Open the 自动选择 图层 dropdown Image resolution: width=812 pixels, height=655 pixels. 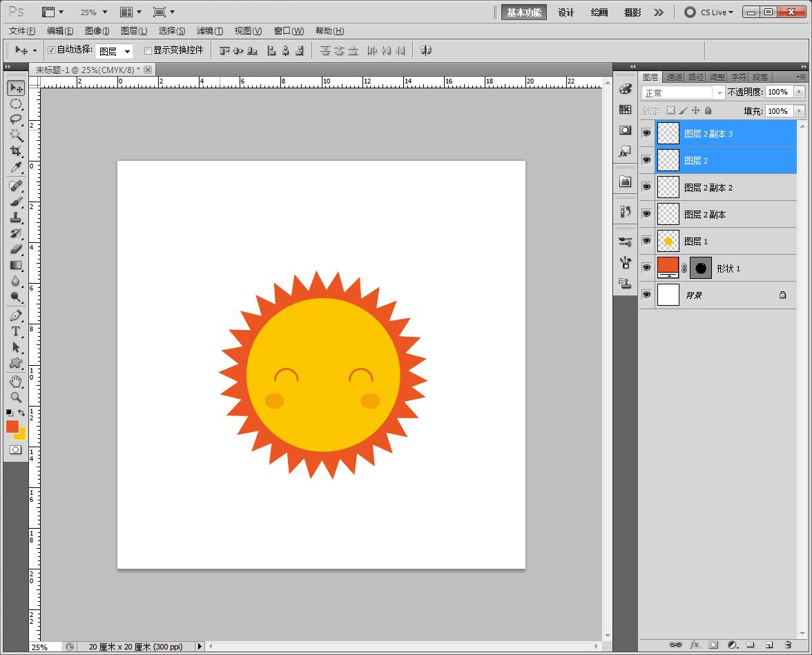[114, 51]
